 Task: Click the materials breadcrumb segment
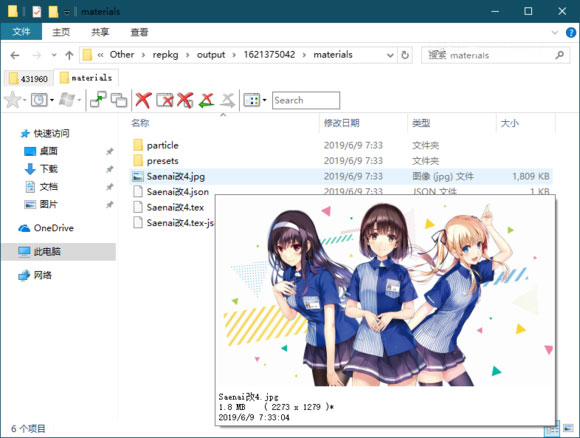(x=333, y=55)
